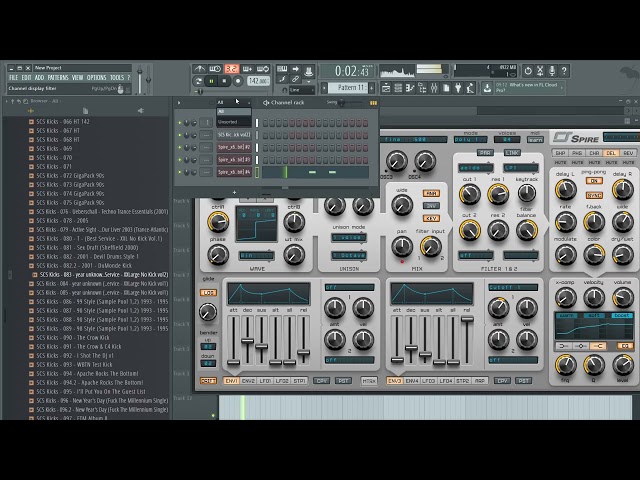Click Spire MTRX matrix button
Screen dimensions: 640x480
[x=369, y=381]
